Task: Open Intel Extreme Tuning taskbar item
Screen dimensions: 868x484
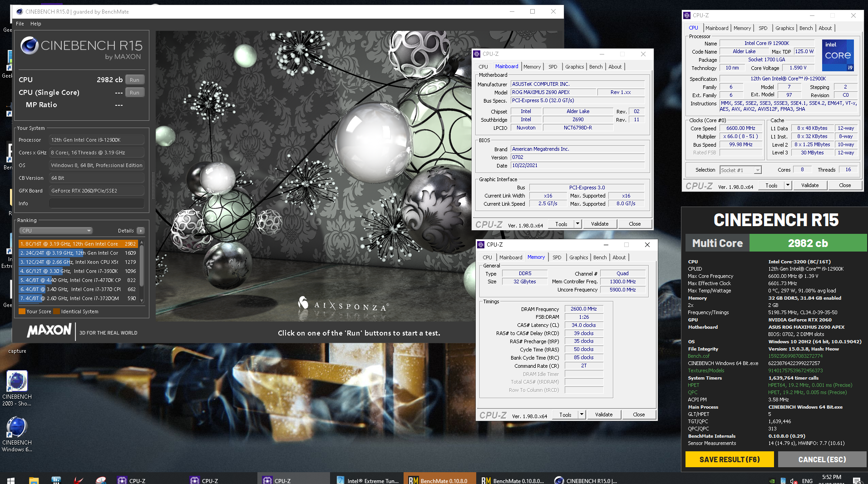Action: tap(368, 480)
